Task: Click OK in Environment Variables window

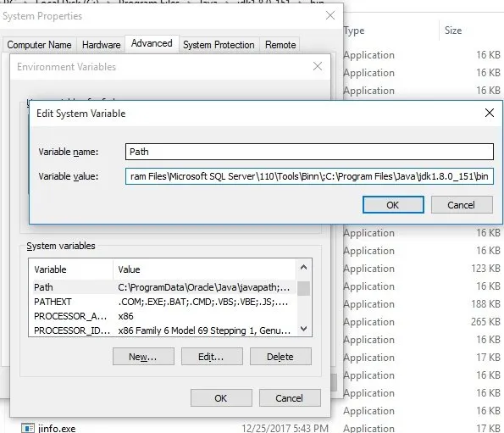Action: (221, 398)
